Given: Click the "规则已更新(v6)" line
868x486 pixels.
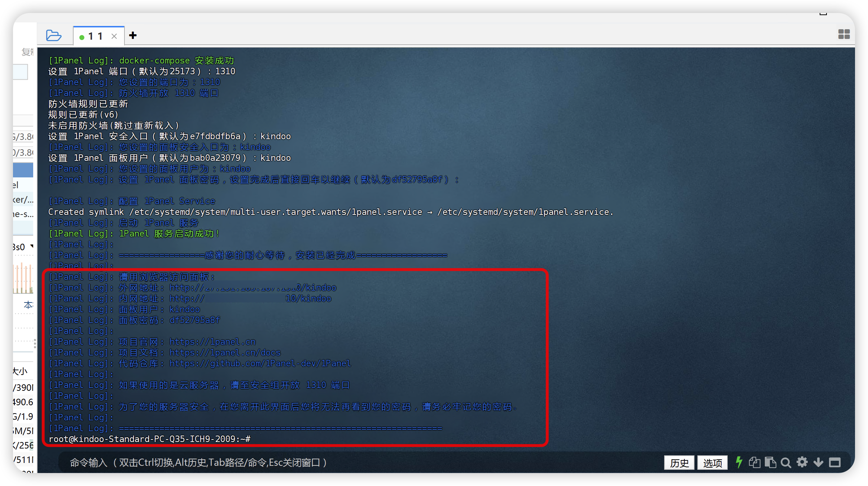Looking at the screenshot, I should click(x=83, y=115).
